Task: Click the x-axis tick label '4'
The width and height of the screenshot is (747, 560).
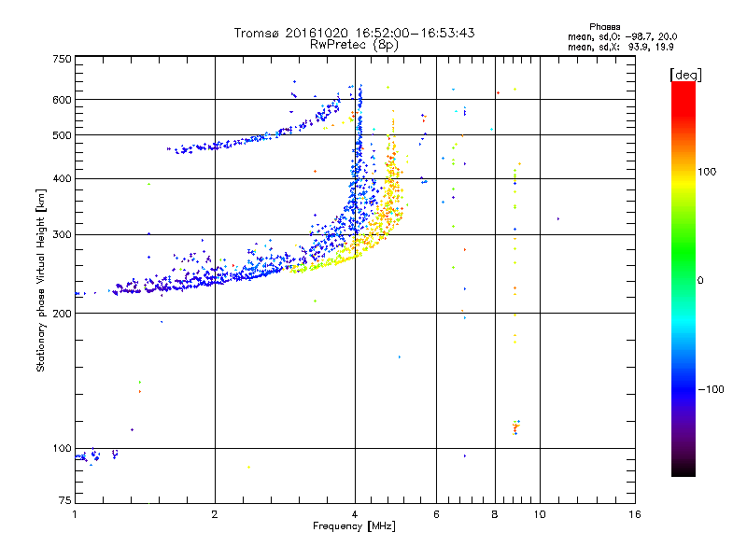Action: [x=355, y=514]
